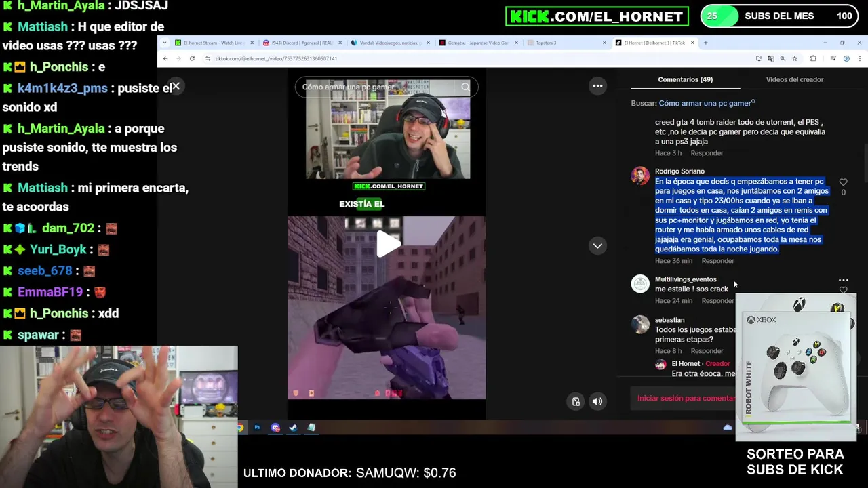Open Chrome from the taskbar

pos(240,428)
